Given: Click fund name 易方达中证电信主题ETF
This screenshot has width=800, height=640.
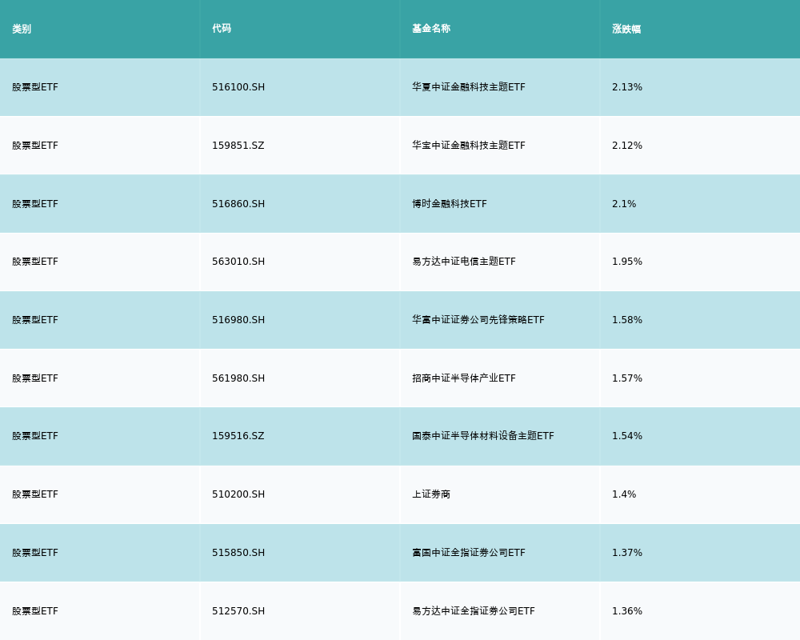Looking at the screenshot, I should pyautogui.click(x=464, y=261).
